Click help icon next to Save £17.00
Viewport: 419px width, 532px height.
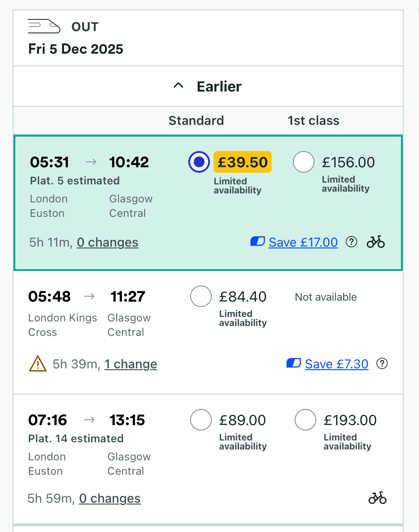click(351, 242)
